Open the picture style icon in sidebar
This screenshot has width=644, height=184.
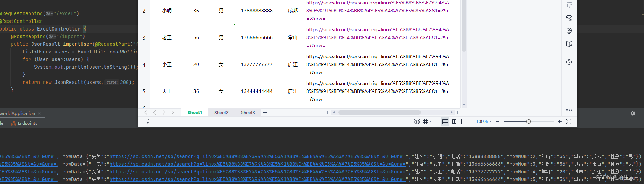(569, 18)
